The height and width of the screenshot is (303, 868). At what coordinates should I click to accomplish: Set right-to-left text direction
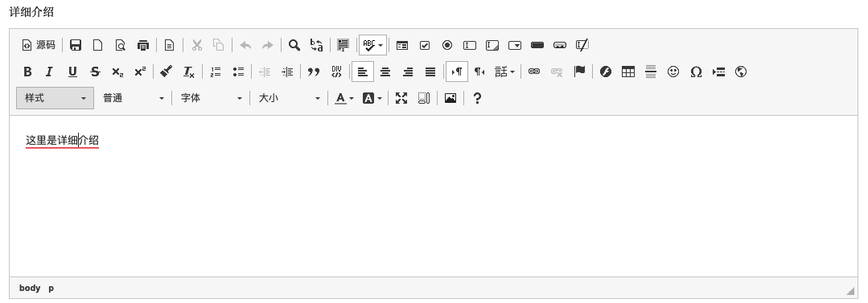pos(479,72)
